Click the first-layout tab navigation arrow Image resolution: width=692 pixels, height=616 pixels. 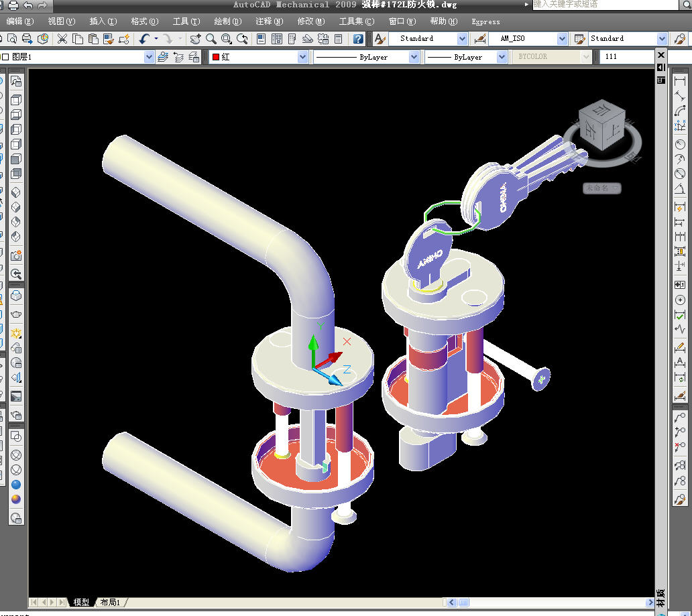point(34,602)
